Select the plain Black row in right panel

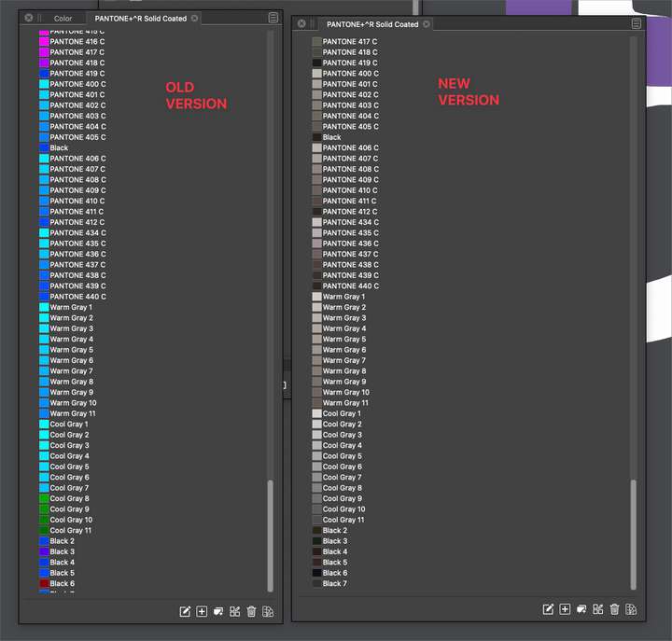(x=331, y=137)
